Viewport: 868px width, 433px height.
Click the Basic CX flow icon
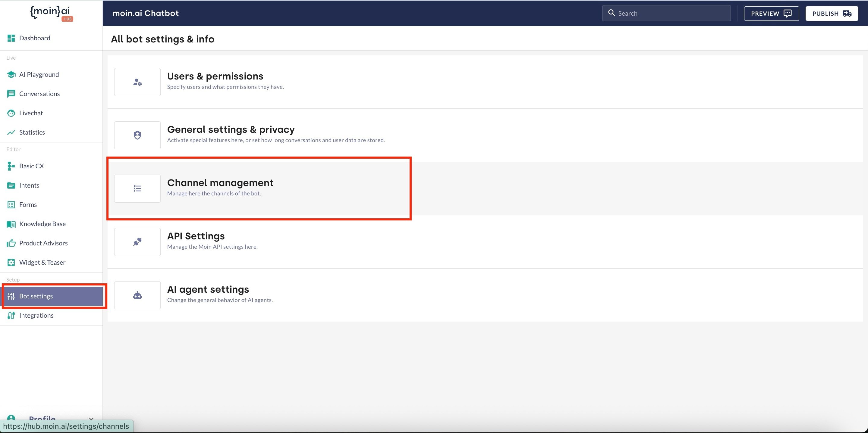coord(11,166)
